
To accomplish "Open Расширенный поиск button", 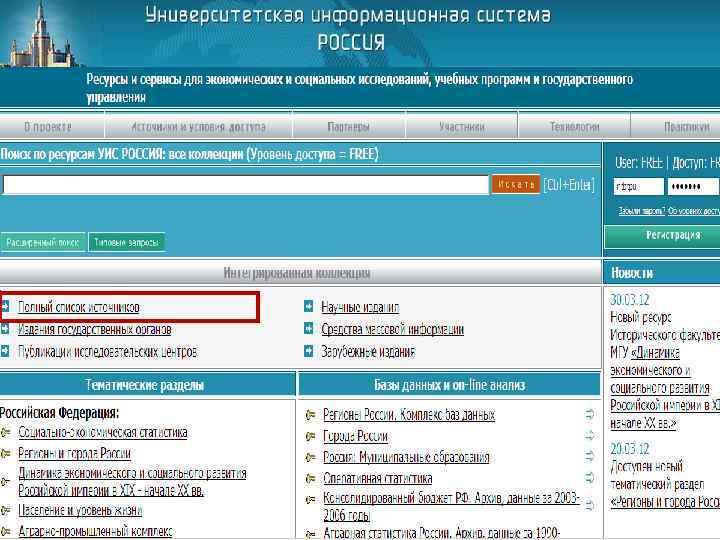I will tap(43, 242).
